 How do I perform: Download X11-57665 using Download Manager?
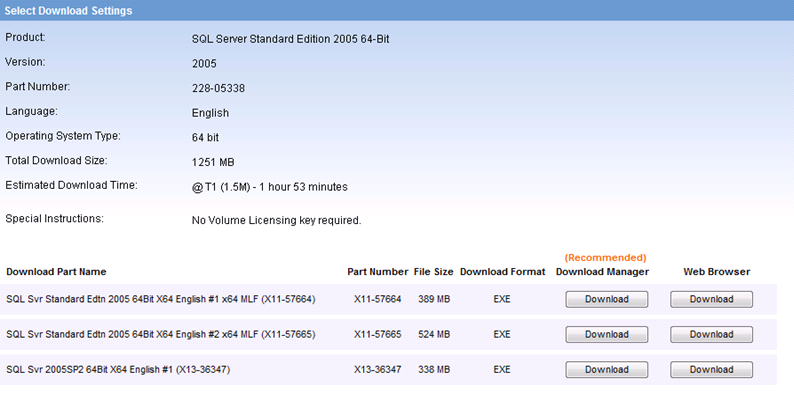click(x=607, y=335)
